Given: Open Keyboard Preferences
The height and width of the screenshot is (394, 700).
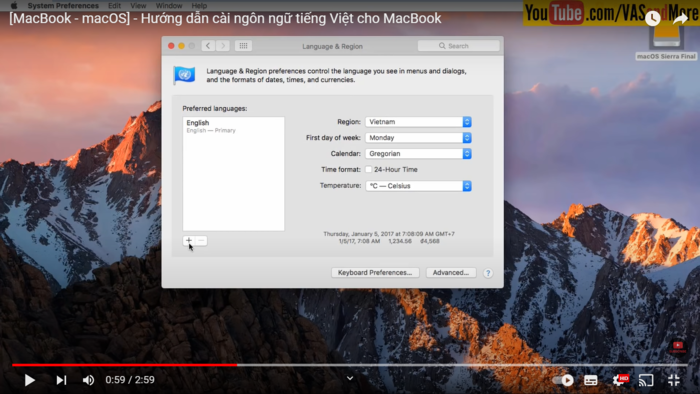Looking at the screenshot, I should click(x=375, y=273).
